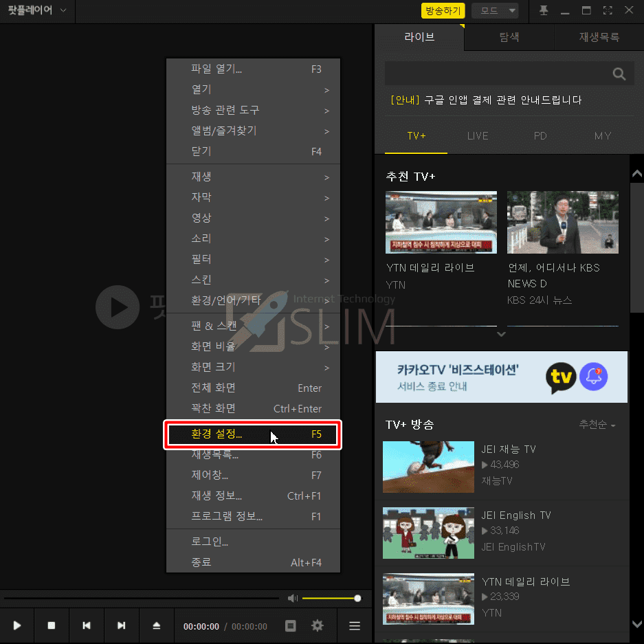Screen dimensions: 644x644
Task: Open settings gear in control bar
Action: click(x=317, y=626)
